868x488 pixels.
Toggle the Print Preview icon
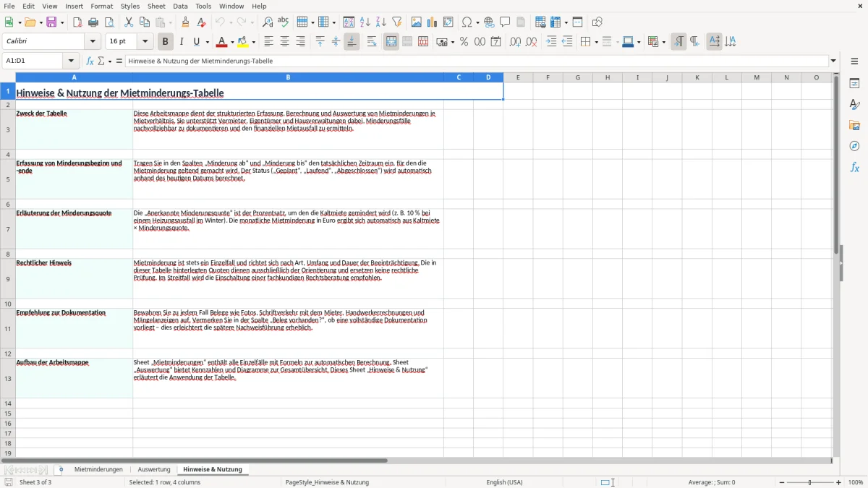point(110,22)
